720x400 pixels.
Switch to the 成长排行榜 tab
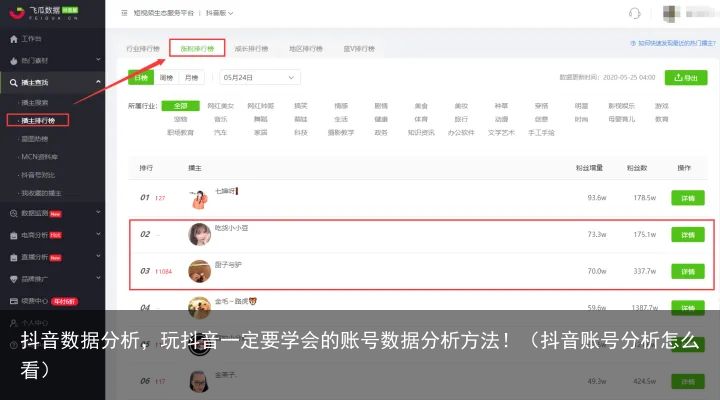pos(251,48)
